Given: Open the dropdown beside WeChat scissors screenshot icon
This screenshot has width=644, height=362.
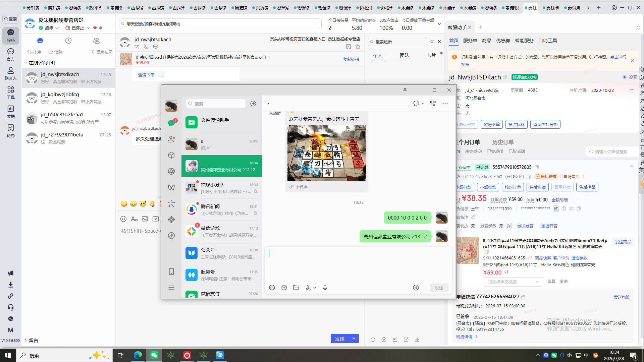Looking at the screenshot, I should coord(315,288).
